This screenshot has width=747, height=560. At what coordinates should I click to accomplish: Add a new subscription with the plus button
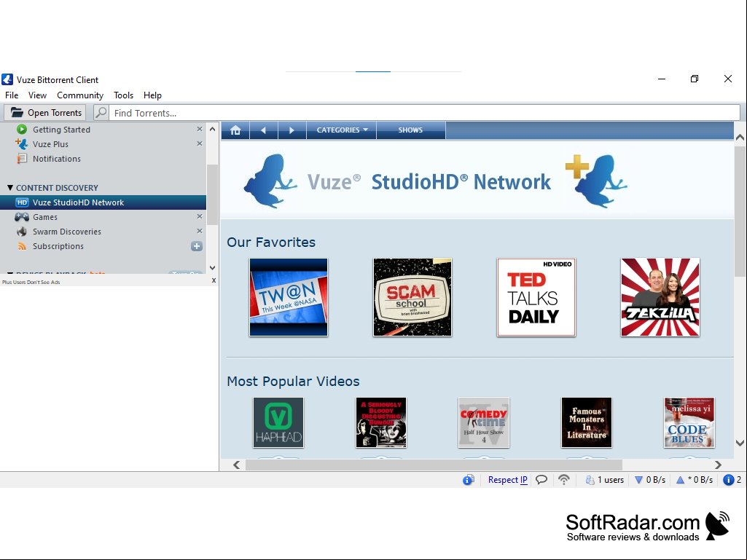[x=197, y=246]
